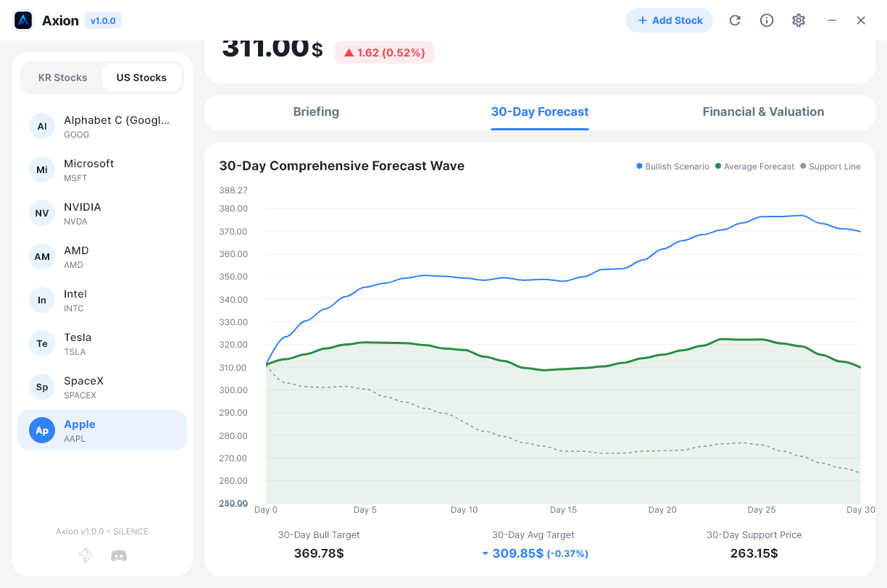Select NVIDIA NVDA in the stock list
The width and height of the screenshot is (887, 588).
(x=102, y=214)
